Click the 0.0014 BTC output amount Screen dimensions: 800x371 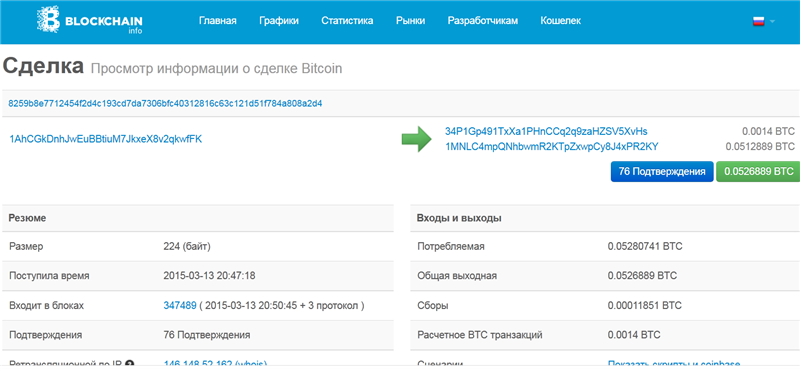(768, 132)
